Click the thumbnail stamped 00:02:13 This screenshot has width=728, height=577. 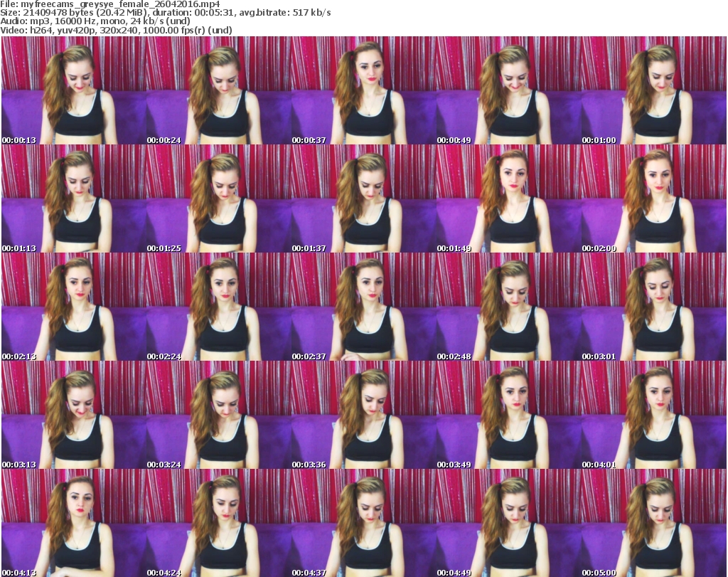pos(74,307)
